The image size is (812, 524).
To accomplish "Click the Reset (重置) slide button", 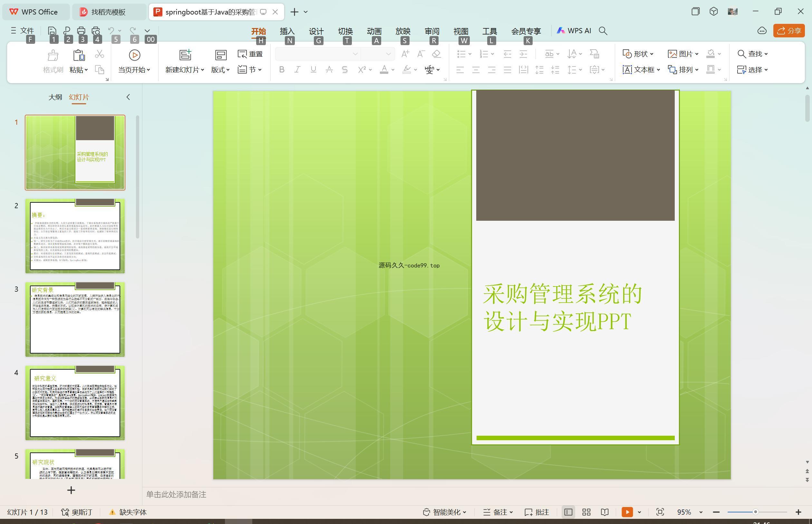I will pos(250,54).
